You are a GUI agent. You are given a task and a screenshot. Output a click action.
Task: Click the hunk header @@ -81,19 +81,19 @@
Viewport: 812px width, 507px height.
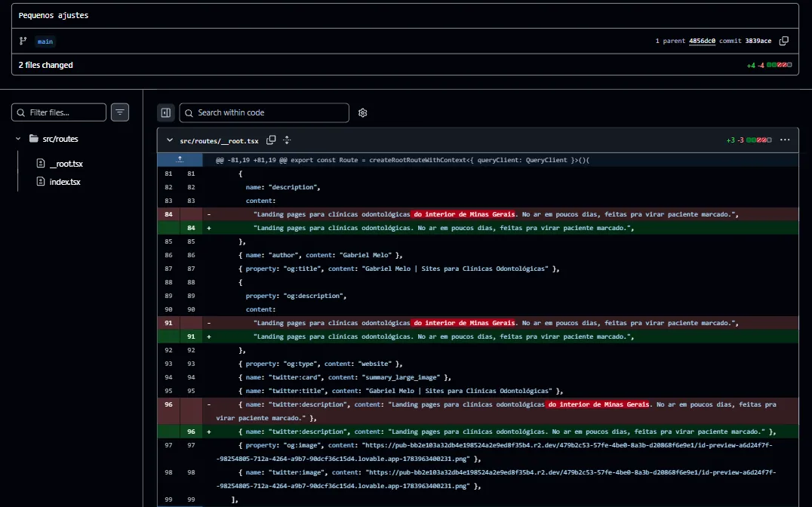pyautogui.click(x=402, y=160)
